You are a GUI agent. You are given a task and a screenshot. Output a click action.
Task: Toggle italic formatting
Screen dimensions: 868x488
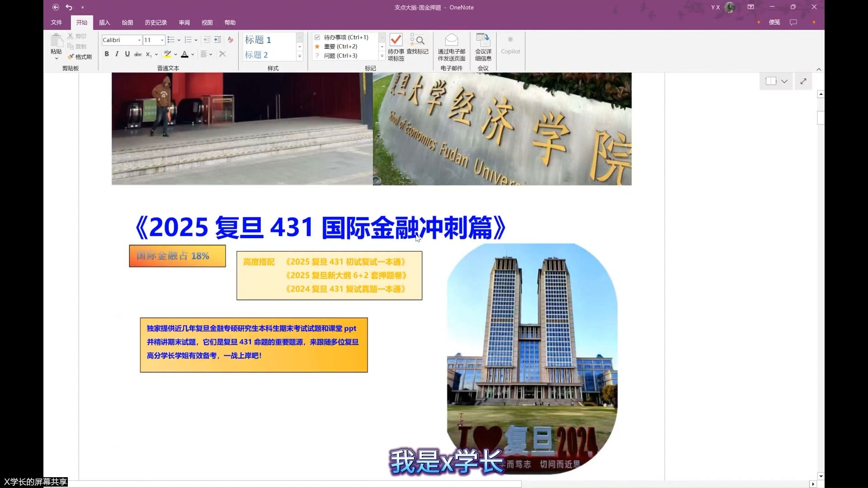pyautogui.click(x=117, y=54)
